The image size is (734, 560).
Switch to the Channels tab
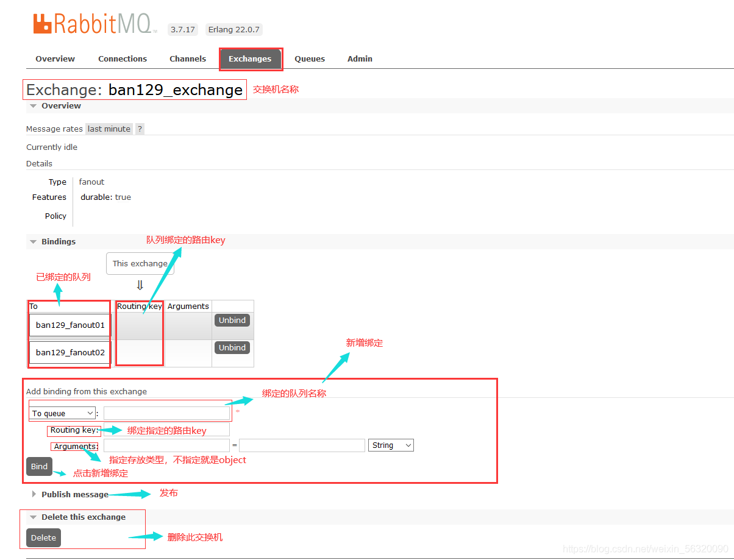tap(188, 59)
